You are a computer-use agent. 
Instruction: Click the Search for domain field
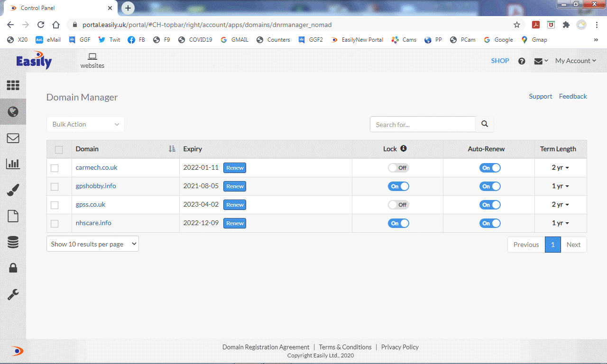tap(422, 124)
